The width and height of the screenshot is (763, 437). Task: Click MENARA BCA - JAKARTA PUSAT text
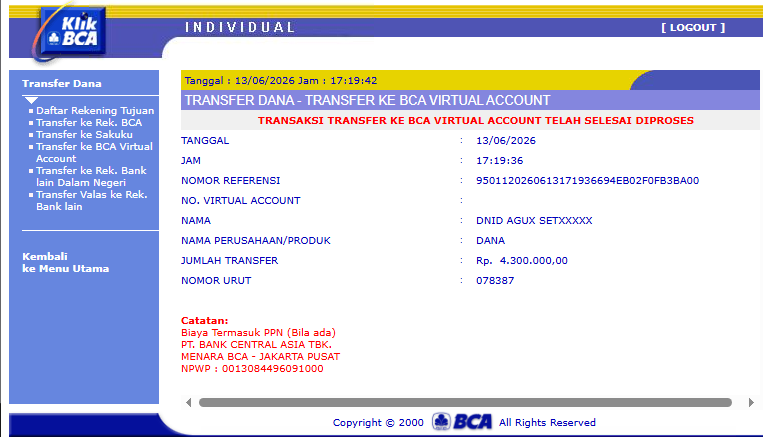pos(260,356)
